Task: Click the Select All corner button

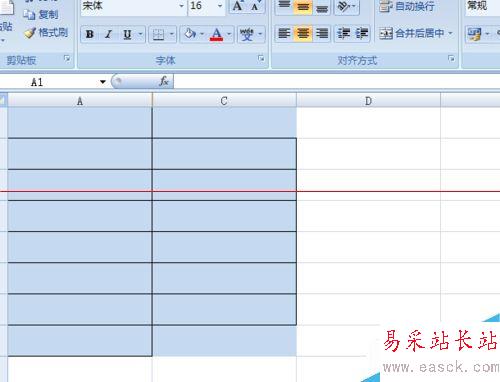Action: 3,100
